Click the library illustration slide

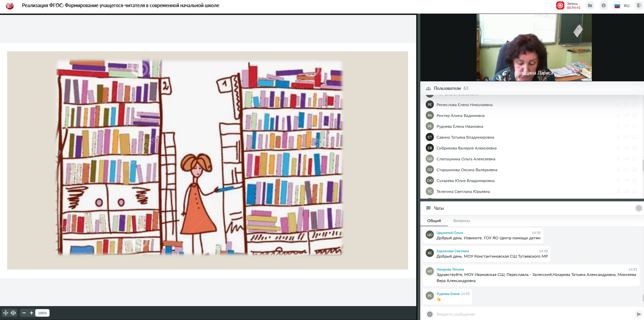(207, 160)
